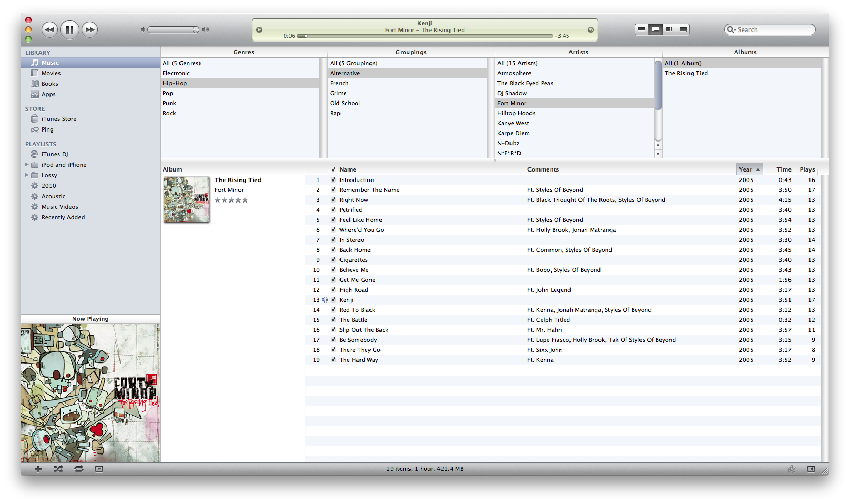Viewport: 850px width, 504px height.
Task: Uncheck the Slip Out The Back checkbox
Action: (x=333, y=330)
